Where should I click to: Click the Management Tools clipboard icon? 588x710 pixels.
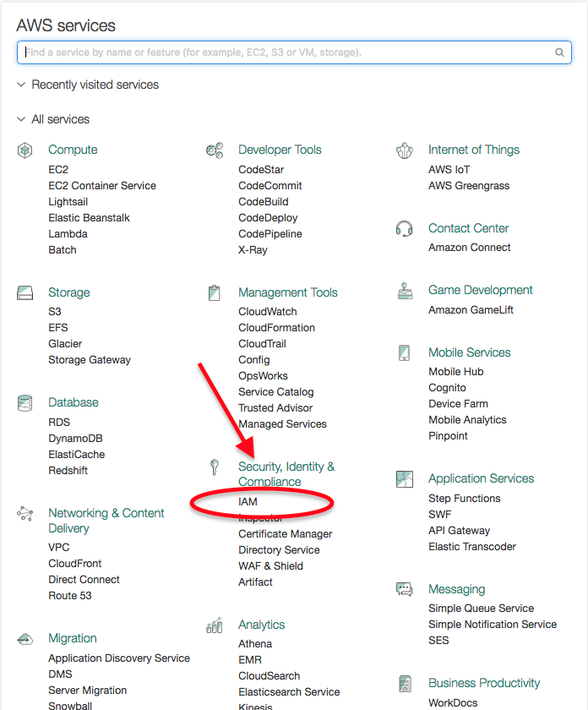pyautogui.click(x=215, y=293)
